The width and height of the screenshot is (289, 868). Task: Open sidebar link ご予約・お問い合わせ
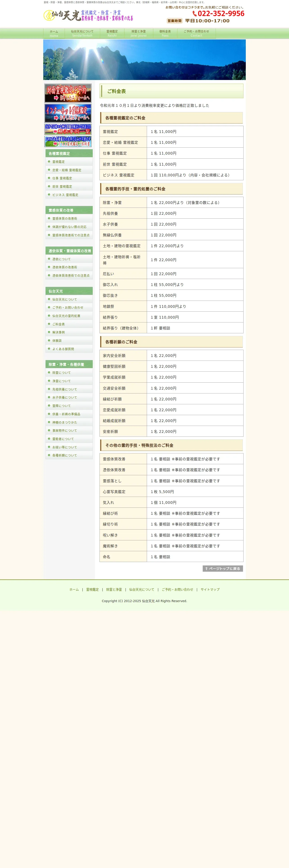(x=69, y=308)
